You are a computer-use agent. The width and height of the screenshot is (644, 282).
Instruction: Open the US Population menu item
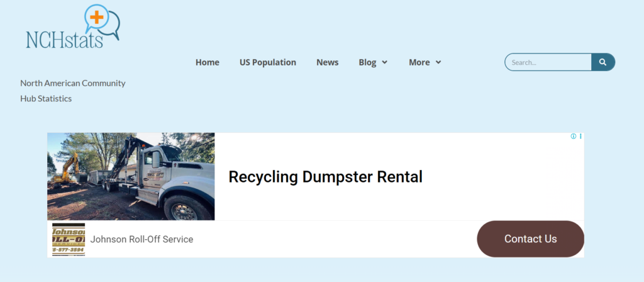(268, 62)
